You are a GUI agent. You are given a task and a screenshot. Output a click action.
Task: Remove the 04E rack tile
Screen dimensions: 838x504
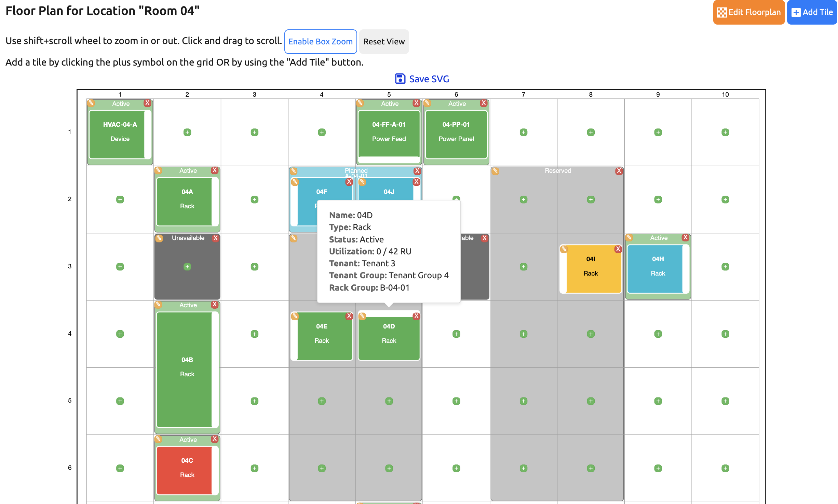(349, 316)
